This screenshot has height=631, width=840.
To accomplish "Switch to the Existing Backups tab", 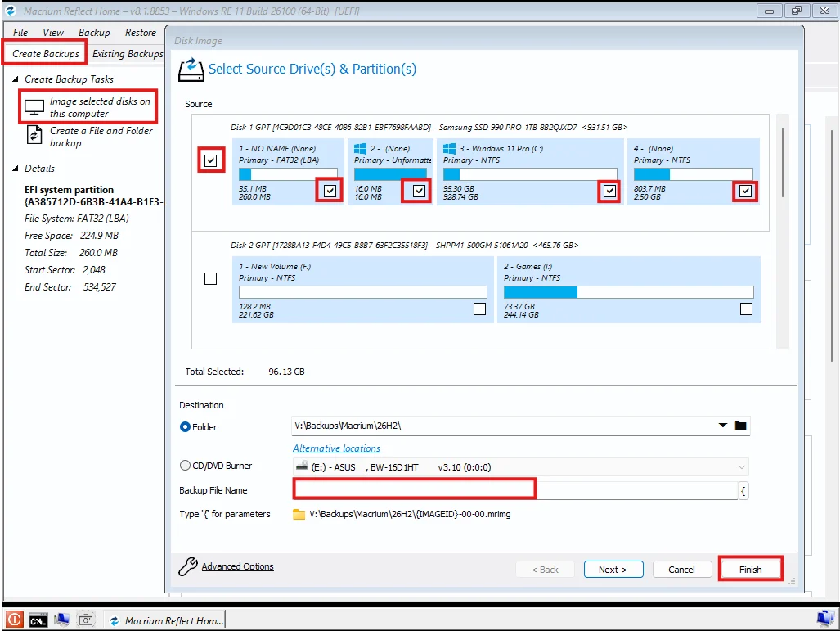I will 128,54.
